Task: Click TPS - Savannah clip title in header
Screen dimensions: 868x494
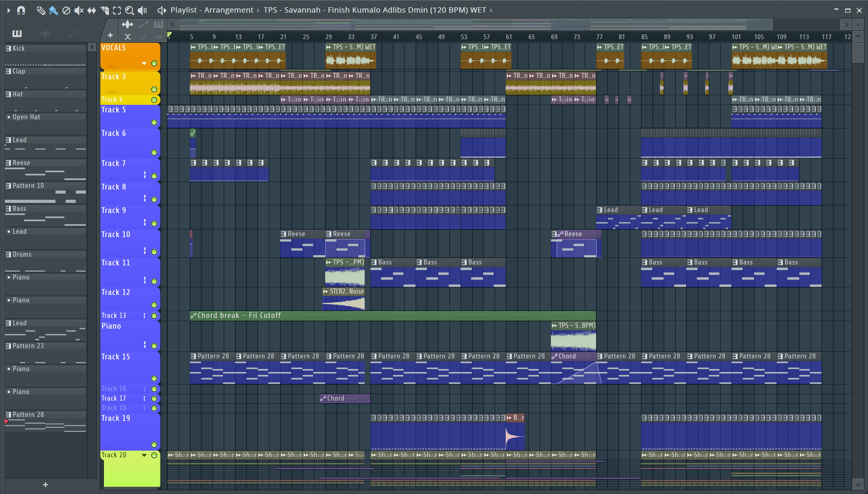Action: click(x=375, y=10)
